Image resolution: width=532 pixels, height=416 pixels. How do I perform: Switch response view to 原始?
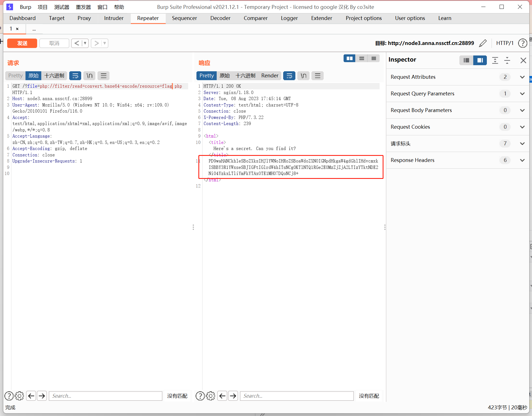coord(225,76)
